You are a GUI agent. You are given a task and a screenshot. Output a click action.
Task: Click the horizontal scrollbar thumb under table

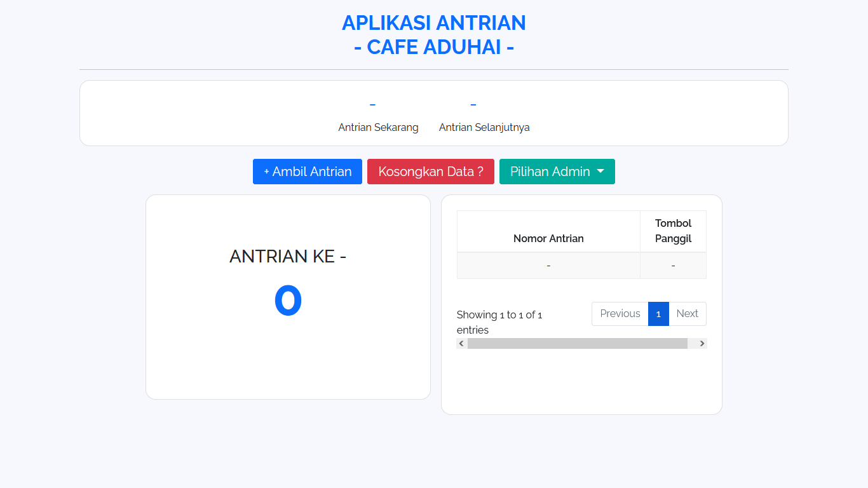(x=577, y=344)
